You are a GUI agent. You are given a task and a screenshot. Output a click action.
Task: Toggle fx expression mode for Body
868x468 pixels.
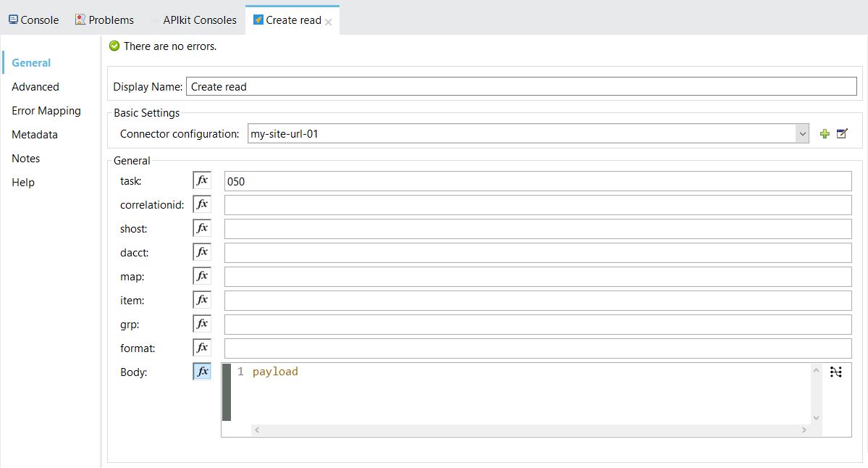point(202,372)
